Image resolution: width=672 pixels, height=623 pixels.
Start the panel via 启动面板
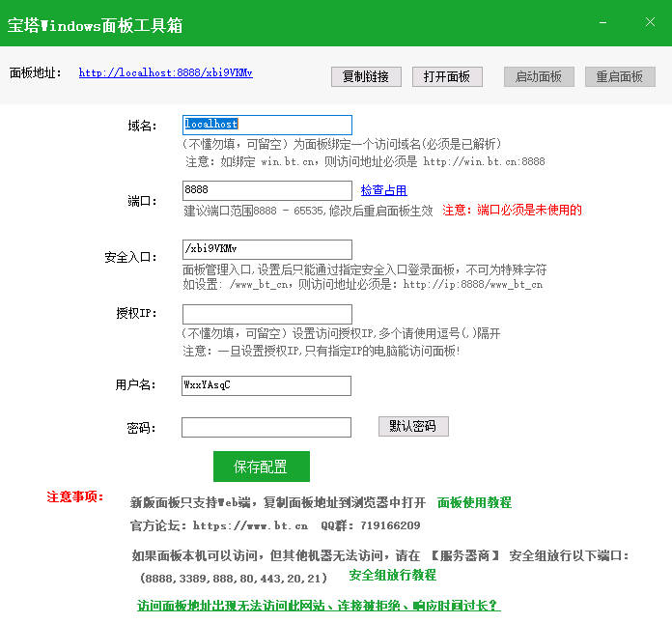[539, 76]
